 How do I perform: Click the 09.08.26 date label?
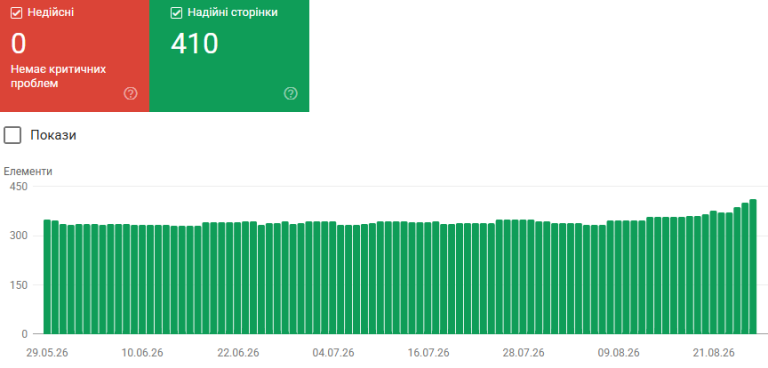619,353
